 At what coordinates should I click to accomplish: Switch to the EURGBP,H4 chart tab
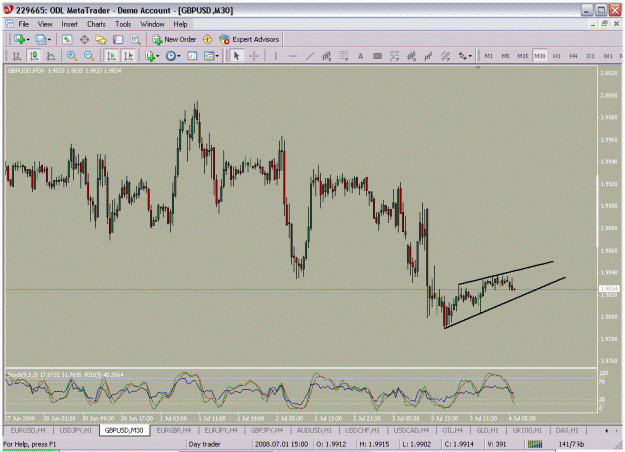(x=174, y=430)
